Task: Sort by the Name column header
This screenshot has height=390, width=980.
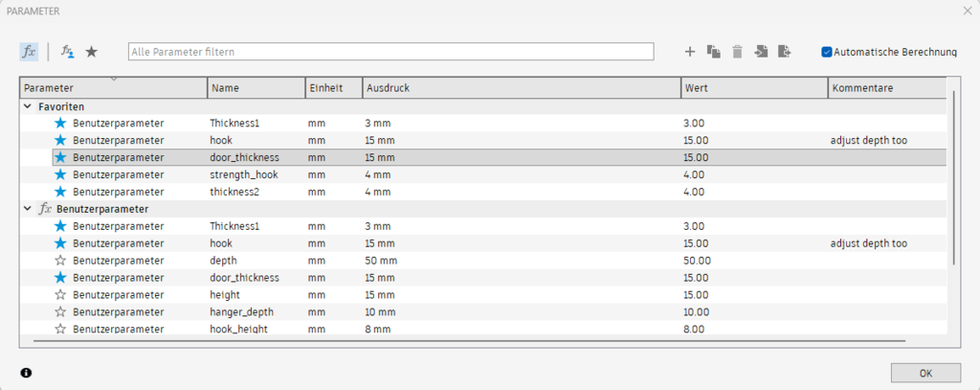Action: pyautogui.click(x=256, y=88)
